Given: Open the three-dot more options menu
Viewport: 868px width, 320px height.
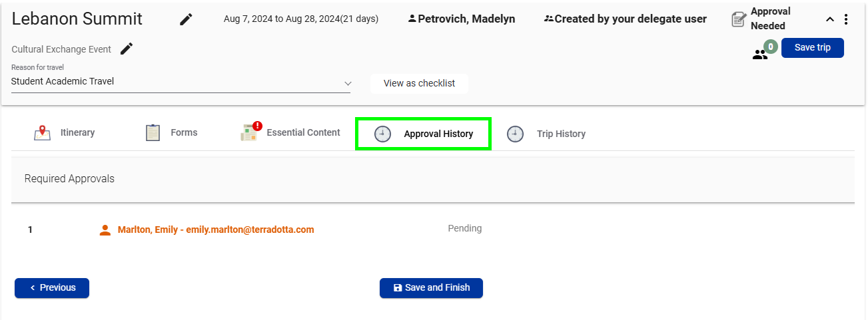Looking at the screenshot, I should click(x=846, y=19).
